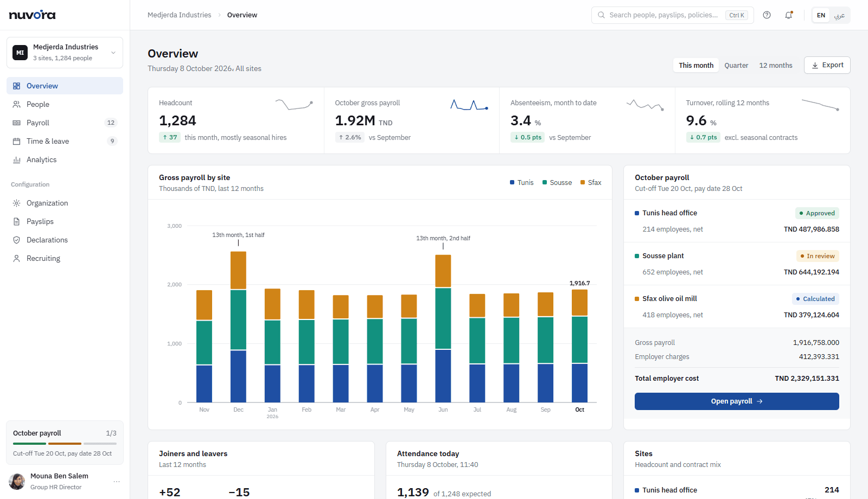
Task: Toggle Sousse series in chart legend
Action: [557, 183]
